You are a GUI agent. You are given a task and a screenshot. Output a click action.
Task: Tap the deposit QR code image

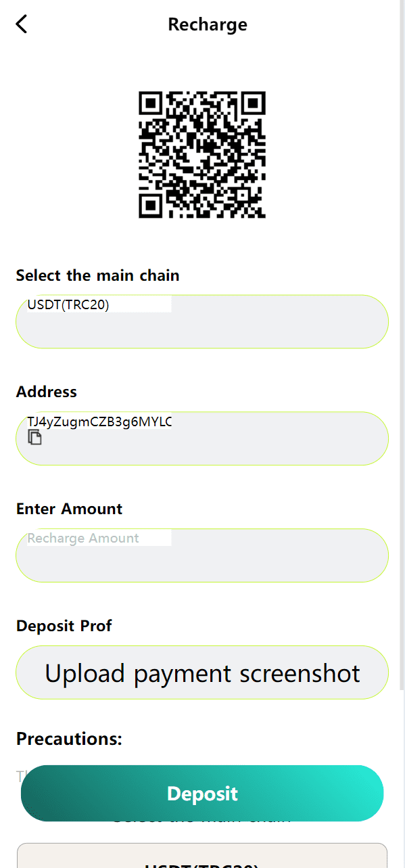[202, 155]
